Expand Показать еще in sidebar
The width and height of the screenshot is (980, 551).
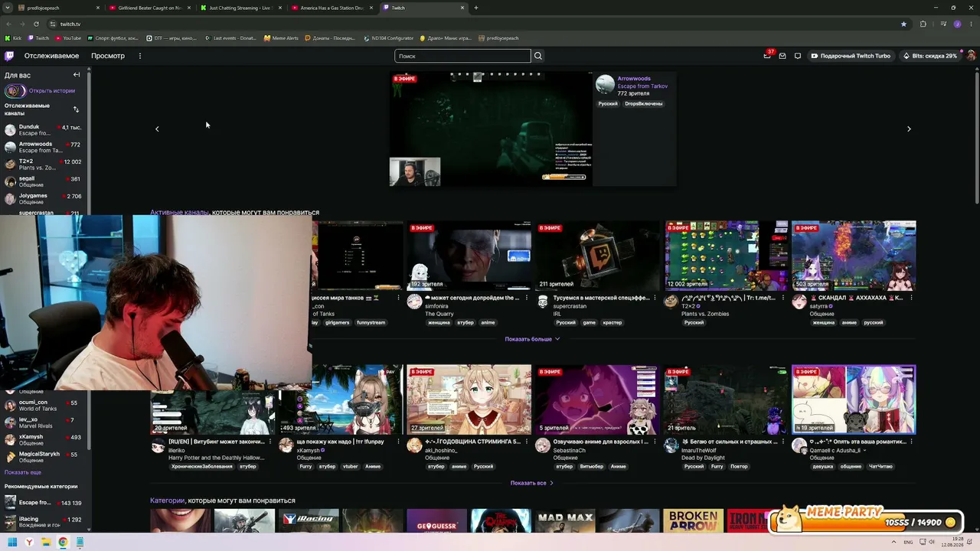23,472
